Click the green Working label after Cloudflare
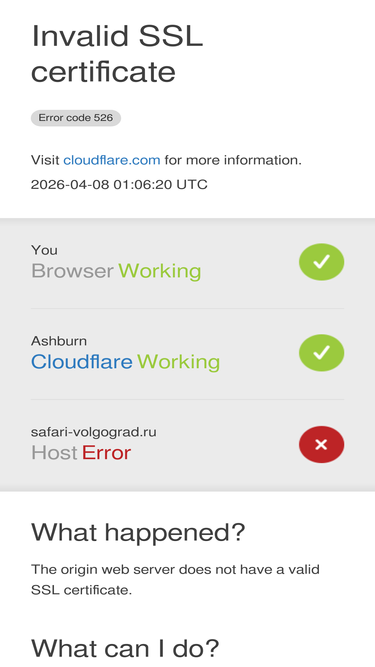The height and width of the screenshot is (667, 375). click(178, 362)
